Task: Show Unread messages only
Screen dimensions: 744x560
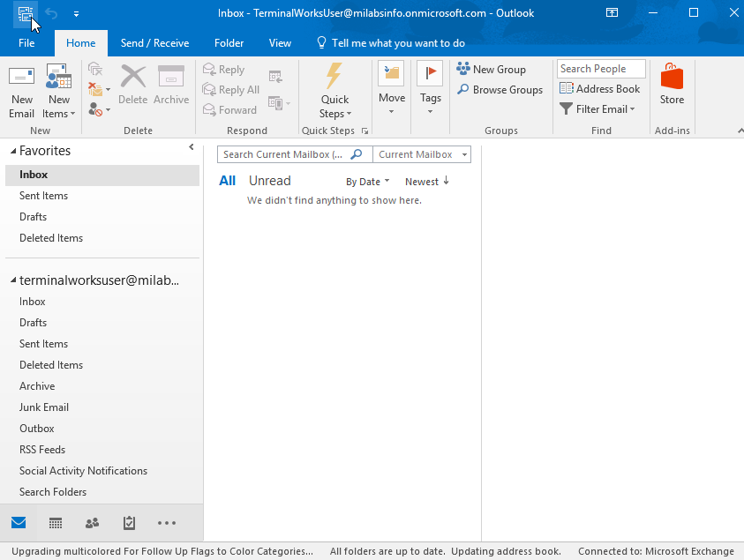Action: pyautogui.click(x=269, y=181)
